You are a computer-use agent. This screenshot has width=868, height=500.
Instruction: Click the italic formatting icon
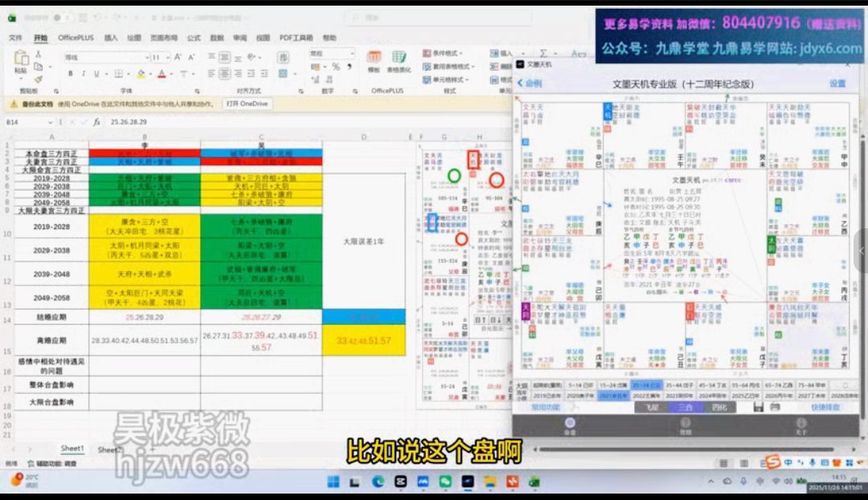coord(83,74)
